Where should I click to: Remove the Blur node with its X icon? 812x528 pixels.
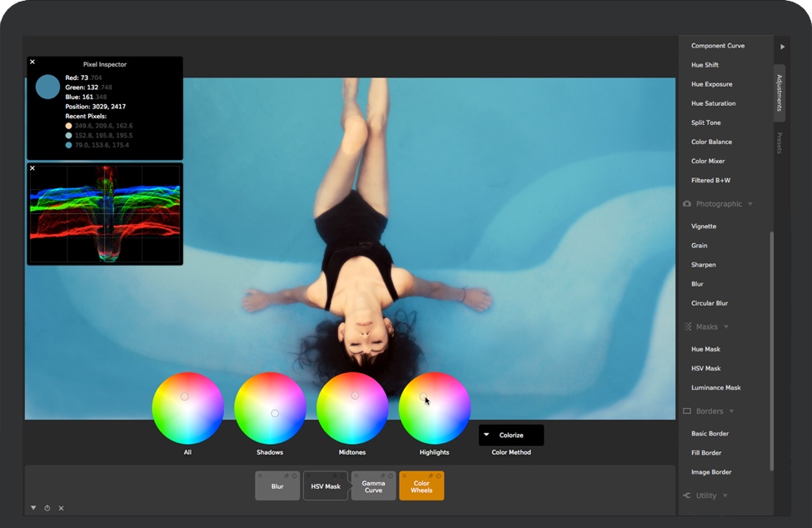(260, 476)
